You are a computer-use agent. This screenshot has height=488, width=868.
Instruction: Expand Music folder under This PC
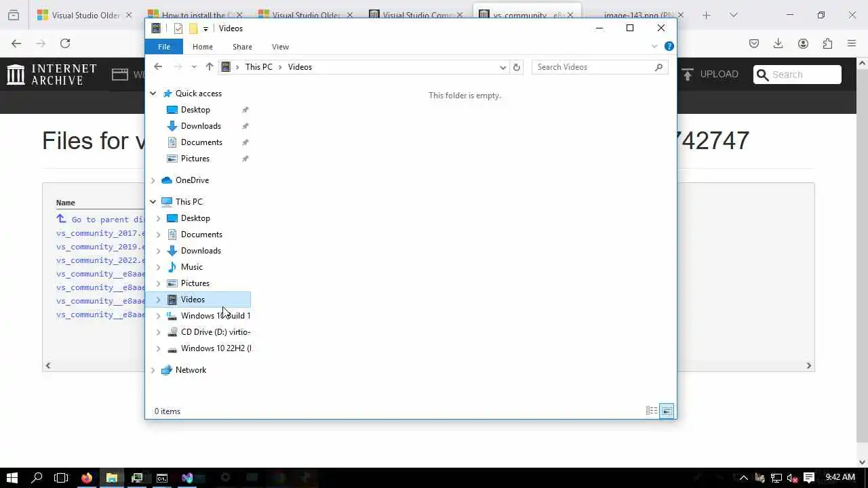(x=159, y=267)
